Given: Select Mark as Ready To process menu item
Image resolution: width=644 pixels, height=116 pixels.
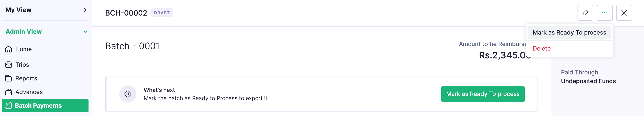Looking at the screenshot, I should 569,33.
